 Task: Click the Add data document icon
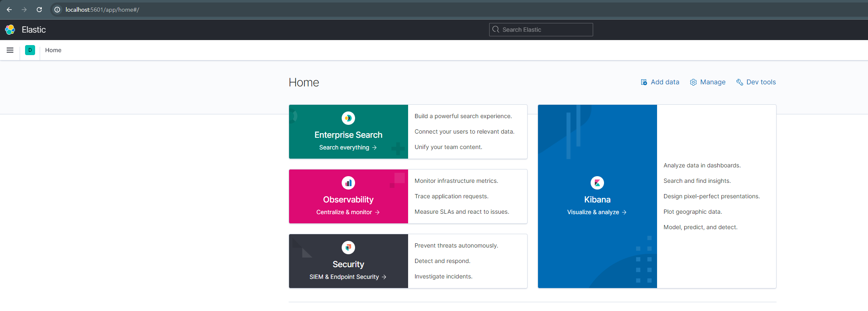[644, 82]
